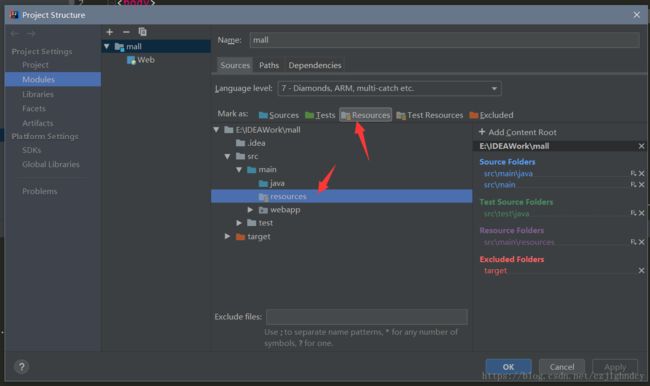Click the Cancel button
Viewport: 650px width, 386px height.
pos(562,367)
